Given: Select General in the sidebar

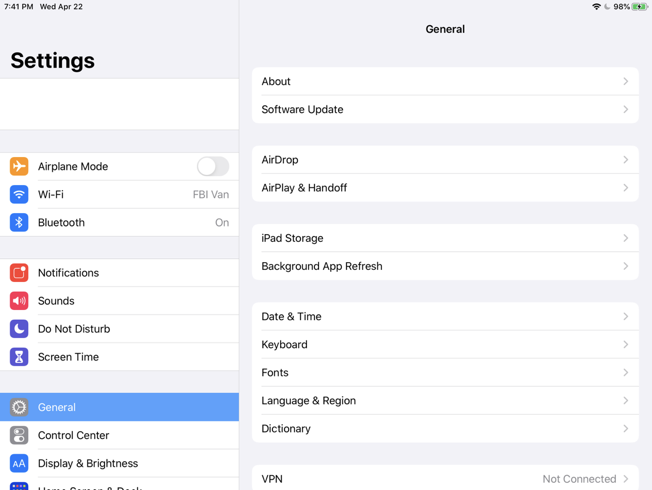Looking at the screenshot, I should pos(119,407).
